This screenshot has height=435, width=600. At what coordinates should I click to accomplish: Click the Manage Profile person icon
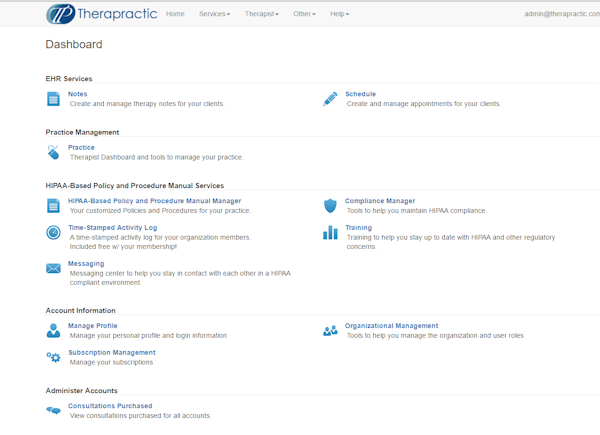tap(53, 330)
